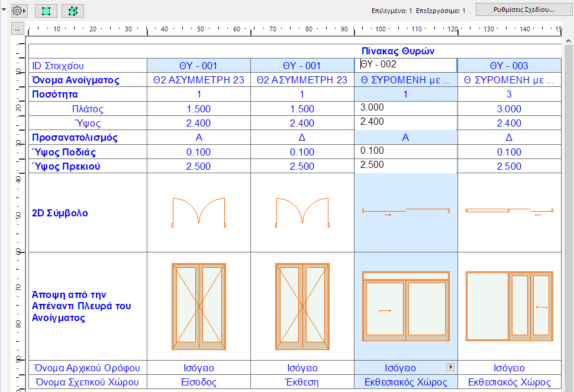
Task: Edit the ΘΥ - 002 ID text field
Action: click(x=405, y=65)
